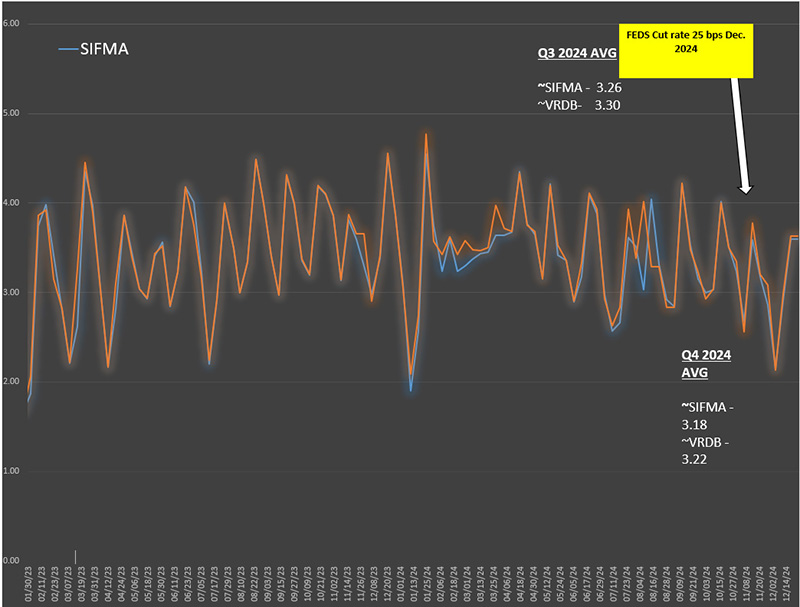Click the 09/15/23 date label
This screenshot has height=607, width=800.
(281, 584)
